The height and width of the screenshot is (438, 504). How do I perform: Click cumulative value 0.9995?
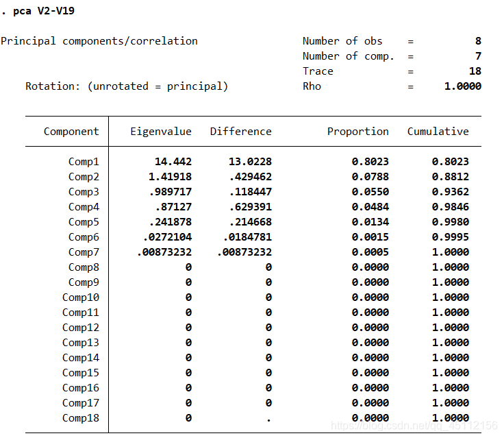[451, 237]
